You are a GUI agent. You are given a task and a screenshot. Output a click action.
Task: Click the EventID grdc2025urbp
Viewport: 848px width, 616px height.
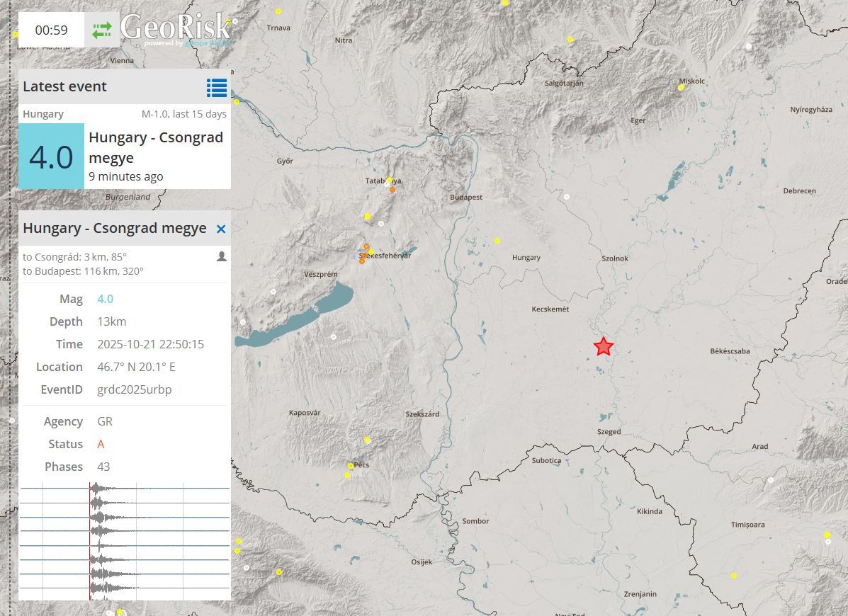[134, 389]
